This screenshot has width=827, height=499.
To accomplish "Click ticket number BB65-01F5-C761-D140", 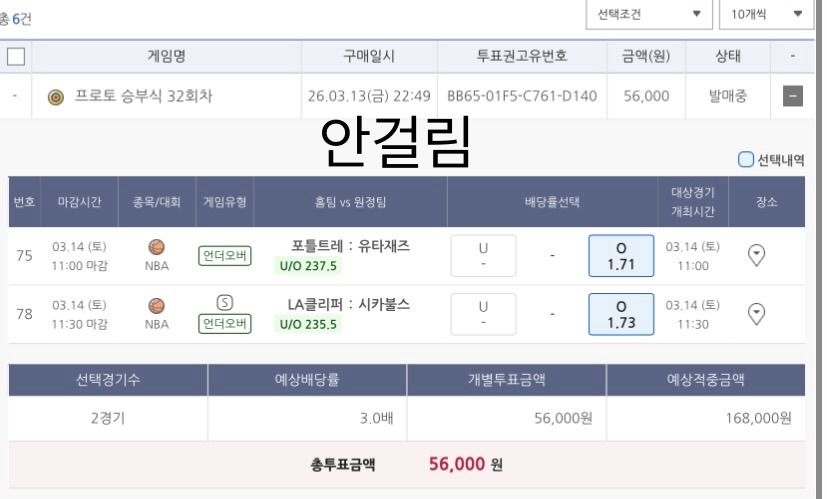I will pyautogui.click(x=522, y=97).
